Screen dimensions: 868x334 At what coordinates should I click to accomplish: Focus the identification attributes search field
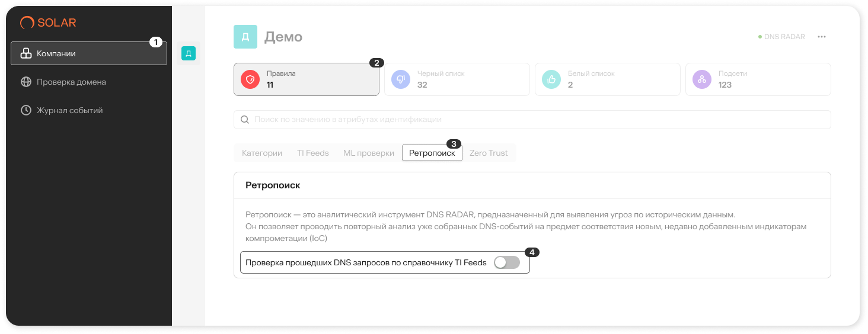click(534, 120)
